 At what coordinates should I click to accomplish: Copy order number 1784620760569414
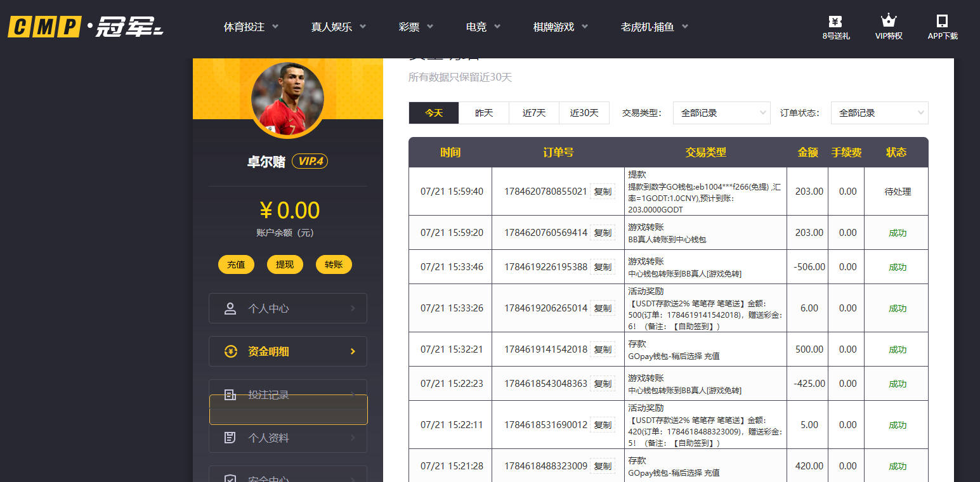(603, 233)
